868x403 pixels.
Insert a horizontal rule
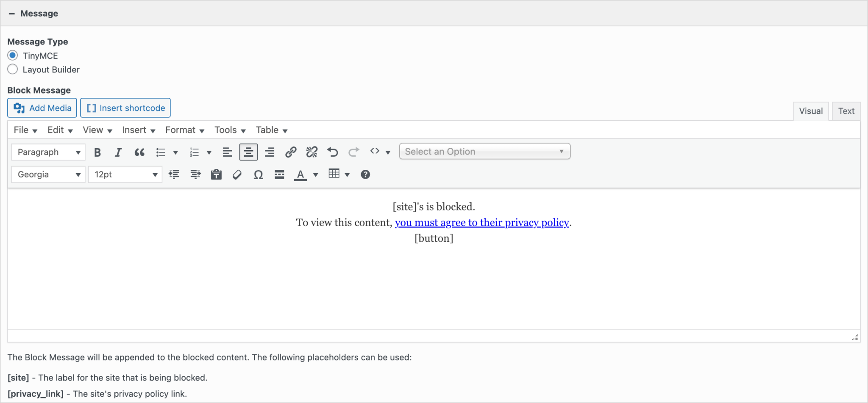click(279, 174)
